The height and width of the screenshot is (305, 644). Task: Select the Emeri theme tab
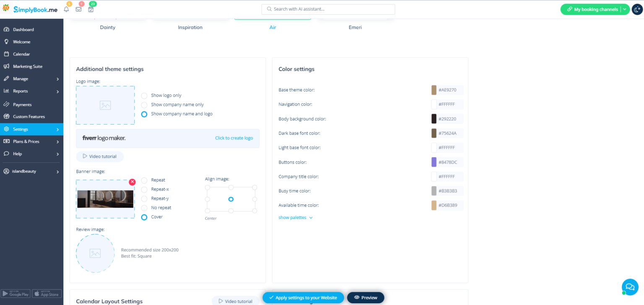(x=355, y=27)
